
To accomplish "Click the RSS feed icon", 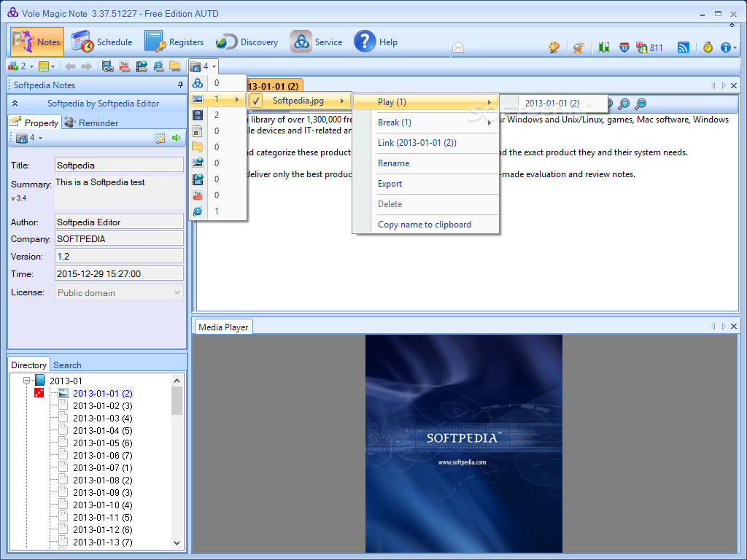I will (683, 47).
